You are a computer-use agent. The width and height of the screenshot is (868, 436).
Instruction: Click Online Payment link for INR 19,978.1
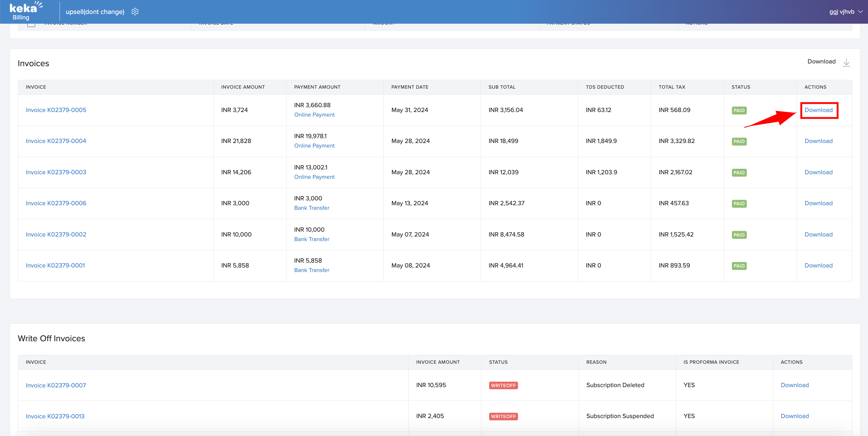coord(314,146)
